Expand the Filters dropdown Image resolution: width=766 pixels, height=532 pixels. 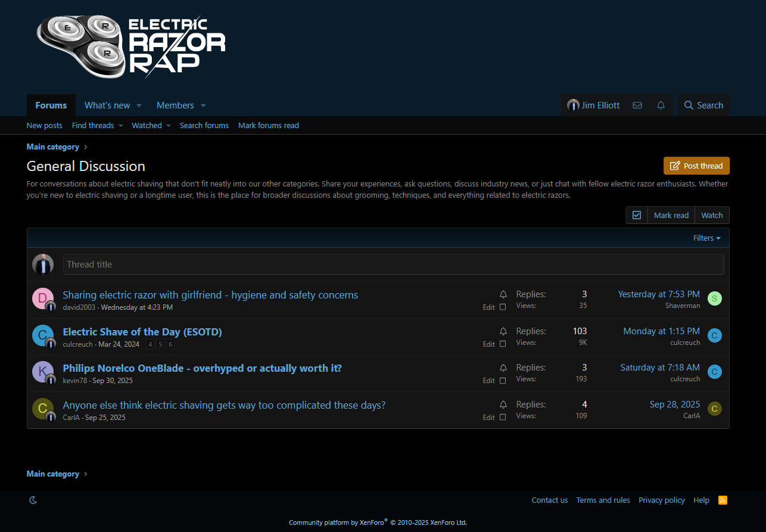click(x=706, y=238)
